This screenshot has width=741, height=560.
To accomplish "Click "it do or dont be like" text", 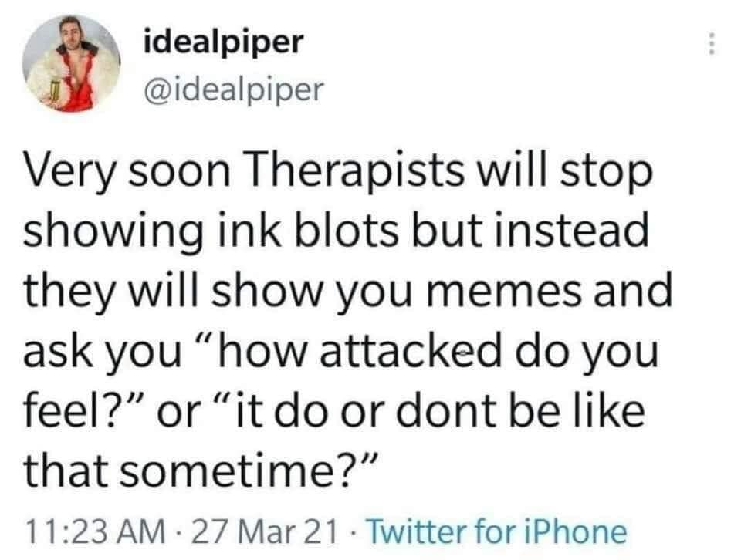I will click(428, 411).
